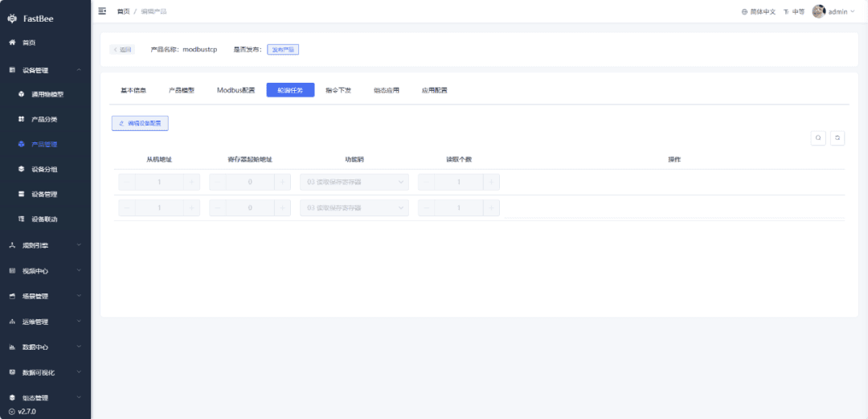The height and width of the screenshot is (419, 868).
Task: Increase 寄存器起始地址 in the first row
Action: (x=282, y=182)
